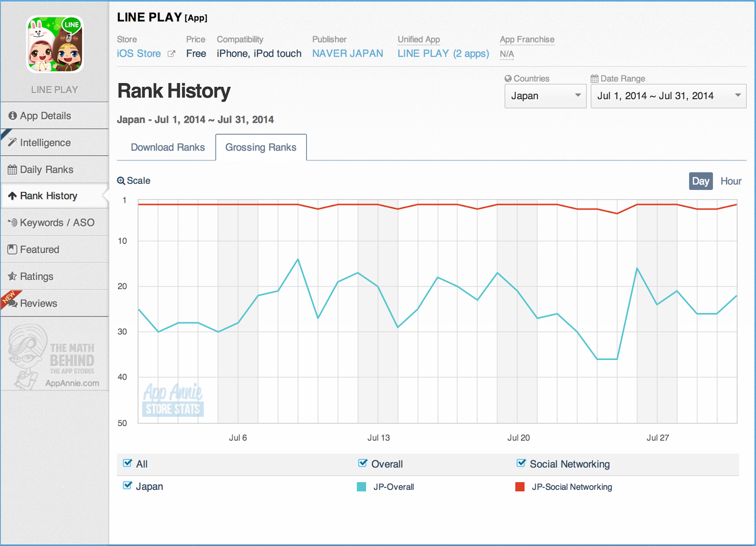This screenshot has height=546, width=756.
Task: Click the teal JP-Overall color swatch
Action: (361, 487)
